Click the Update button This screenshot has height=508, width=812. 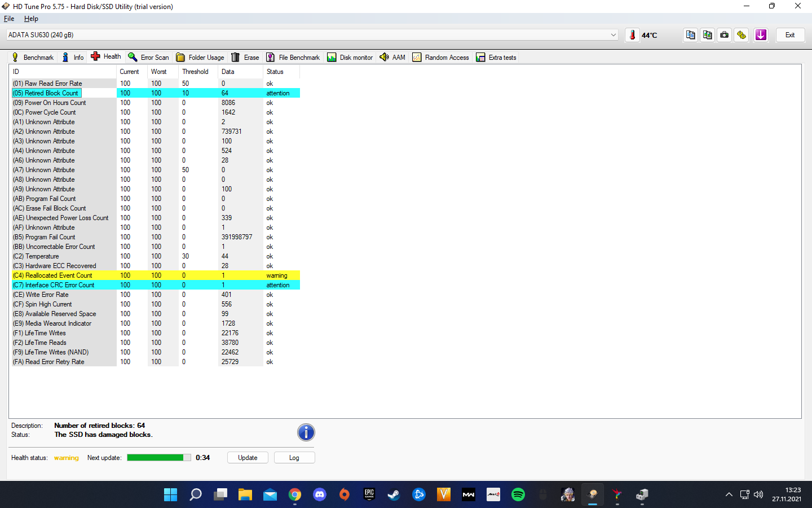248,458
